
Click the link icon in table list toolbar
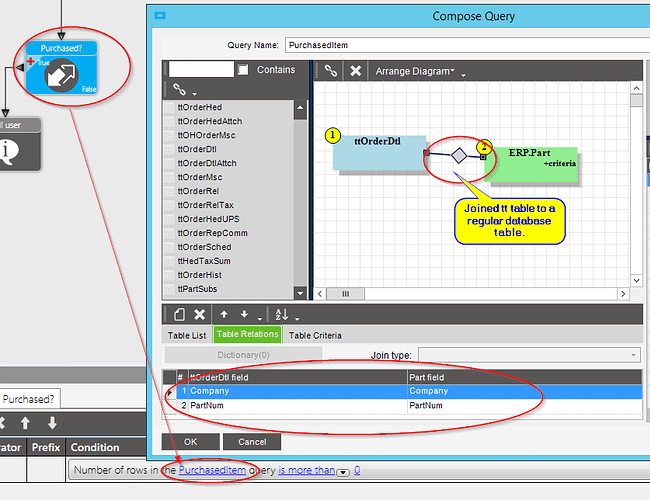click(x=179, y=88)
